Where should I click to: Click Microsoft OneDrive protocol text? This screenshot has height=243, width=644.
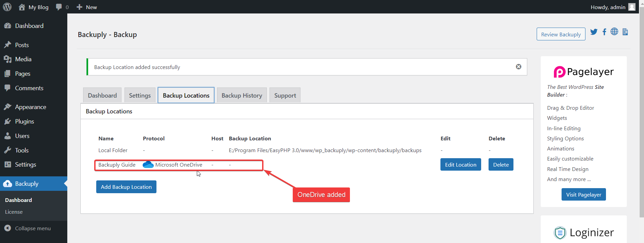pos(179,165)
